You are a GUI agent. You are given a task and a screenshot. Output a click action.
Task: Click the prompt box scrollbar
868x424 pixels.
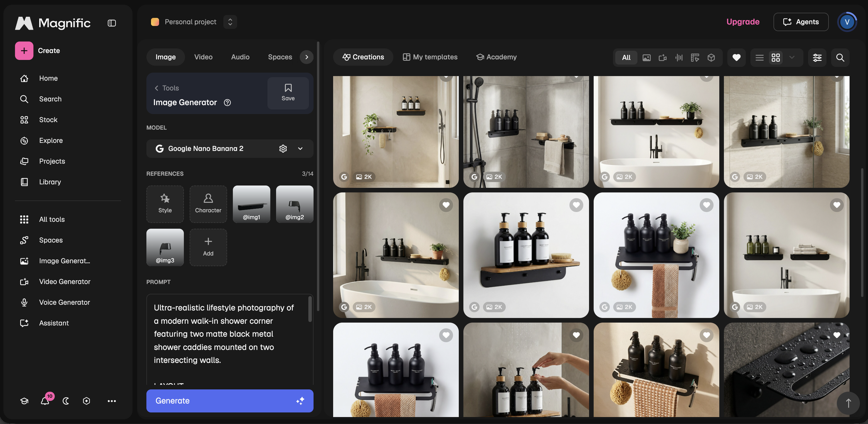[x=310, y=309]
